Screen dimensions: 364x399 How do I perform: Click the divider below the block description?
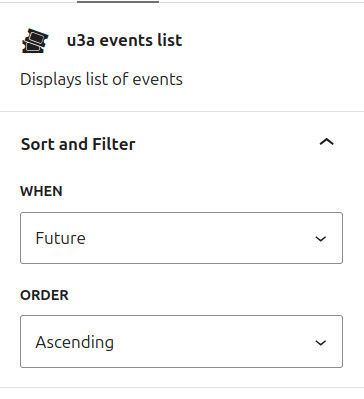tap(182, 111)
